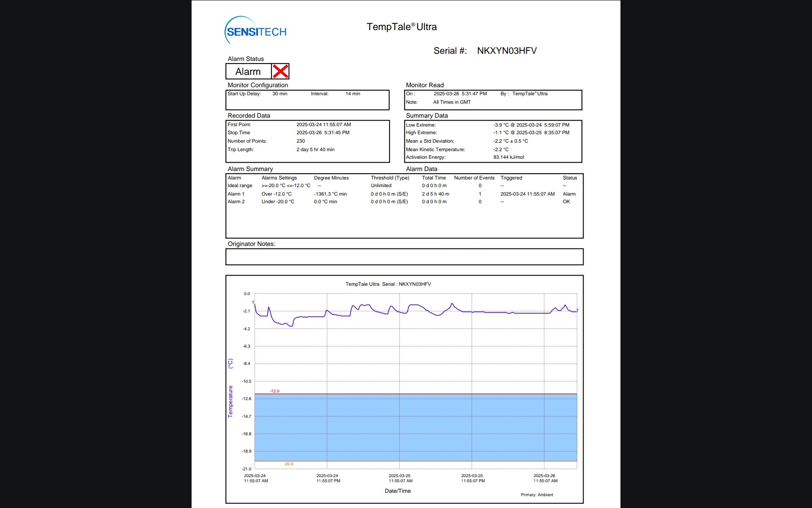Click the blue ideal range shaded band
The width and height of the screenshot is (812, 508).
[416, 428]
